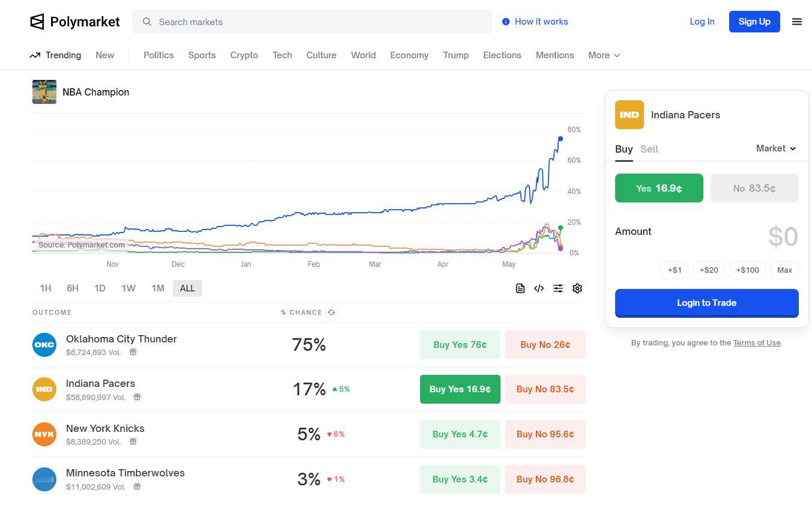Buy No 96.8¢ for Minnesota Timberwolves
This screenshot has height=507, width=812.
(546, 479)
